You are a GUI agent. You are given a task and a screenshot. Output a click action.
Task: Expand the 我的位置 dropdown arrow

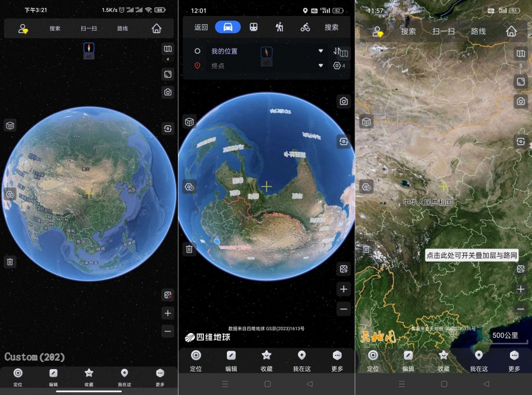click(x=321, y=51)
